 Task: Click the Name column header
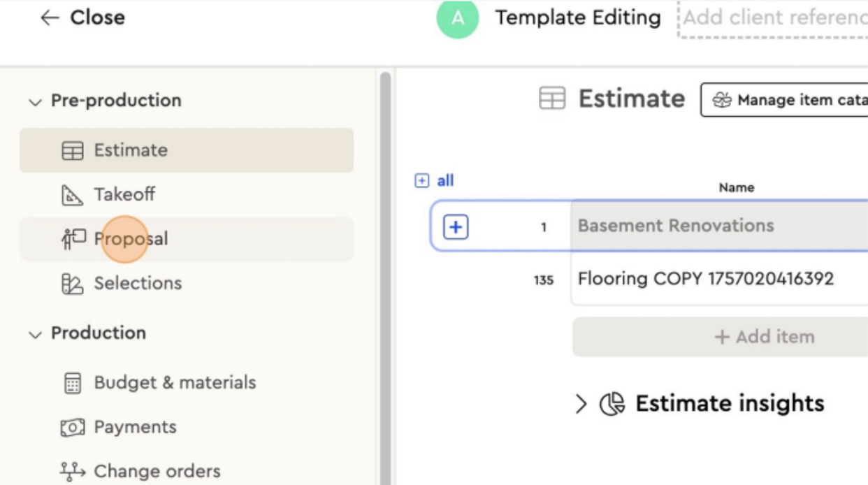point(737,187)
